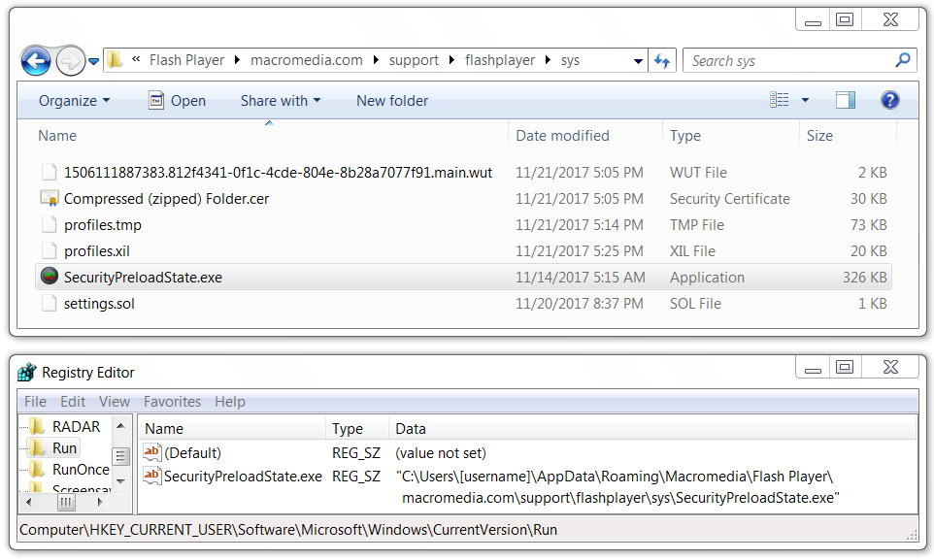Click the down arrow of the tree scrollbar
This screenshot has width=934, height=560.
click(120, 481)
